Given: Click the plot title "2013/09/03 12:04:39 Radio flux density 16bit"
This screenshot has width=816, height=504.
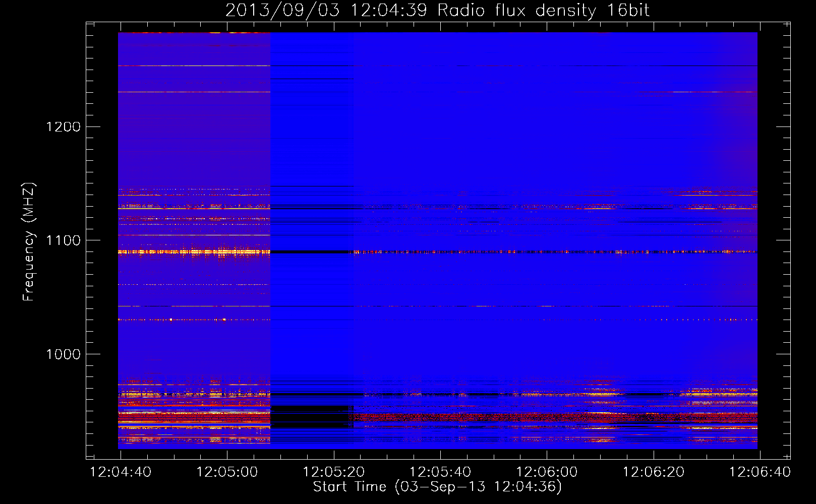Looking at the screenshot, I should (x=437, y=10).
